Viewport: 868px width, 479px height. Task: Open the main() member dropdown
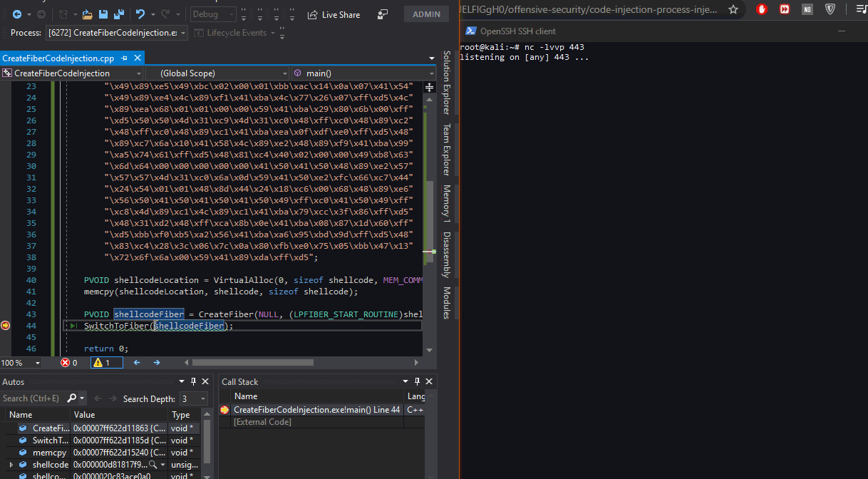click(x=363, y=73)
